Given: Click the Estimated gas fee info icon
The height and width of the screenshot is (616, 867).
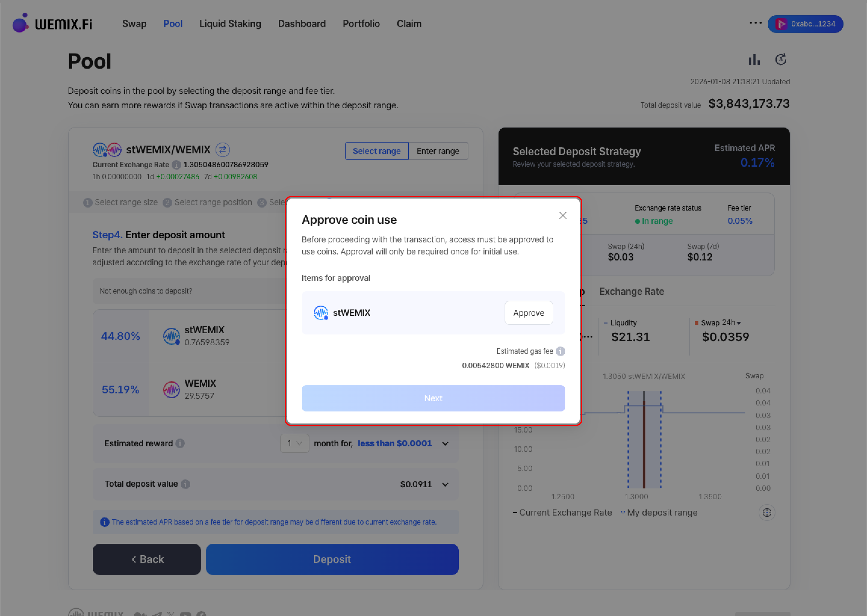Looking at the screenshot, I should 560,351.
